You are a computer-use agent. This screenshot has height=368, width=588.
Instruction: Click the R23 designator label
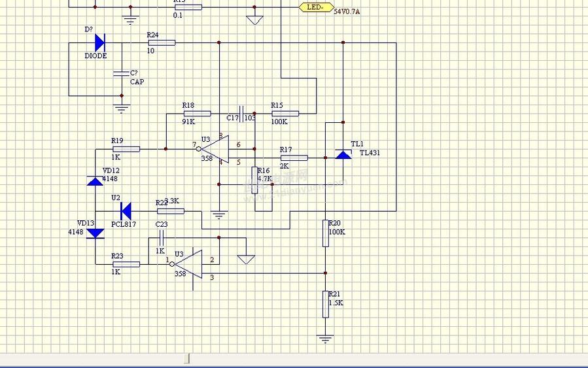pyautogui.click(x=117, y=256)
